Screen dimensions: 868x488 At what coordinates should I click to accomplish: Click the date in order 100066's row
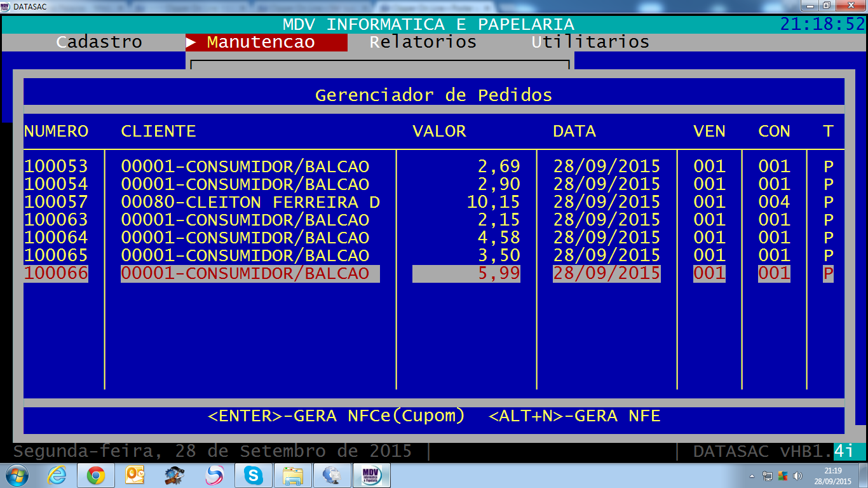coord(607,273)
